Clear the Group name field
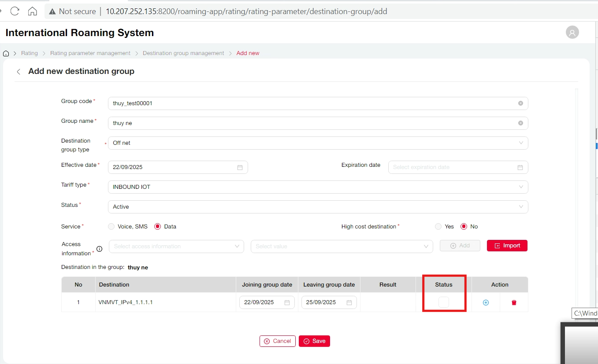Screen dimensions: 598x364 tap(520, 123)
